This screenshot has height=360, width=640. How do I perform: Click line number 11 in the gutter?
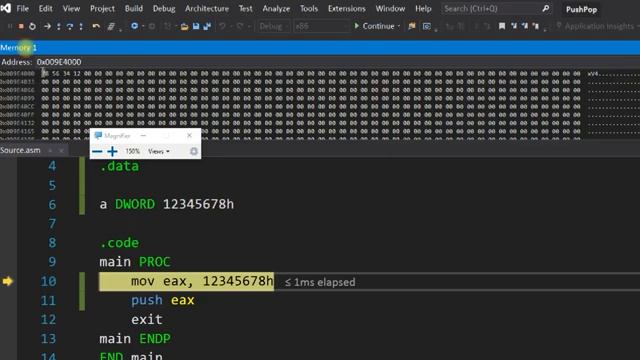point(48,301)
